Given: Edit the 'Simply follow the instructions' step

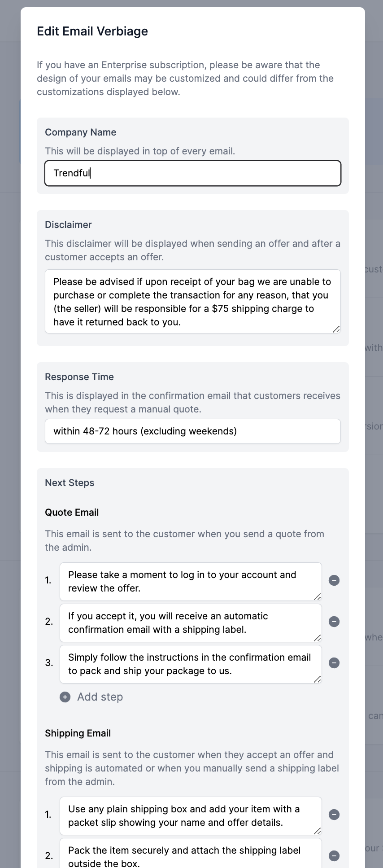Looking at the screenshot, I should (191, 664).
